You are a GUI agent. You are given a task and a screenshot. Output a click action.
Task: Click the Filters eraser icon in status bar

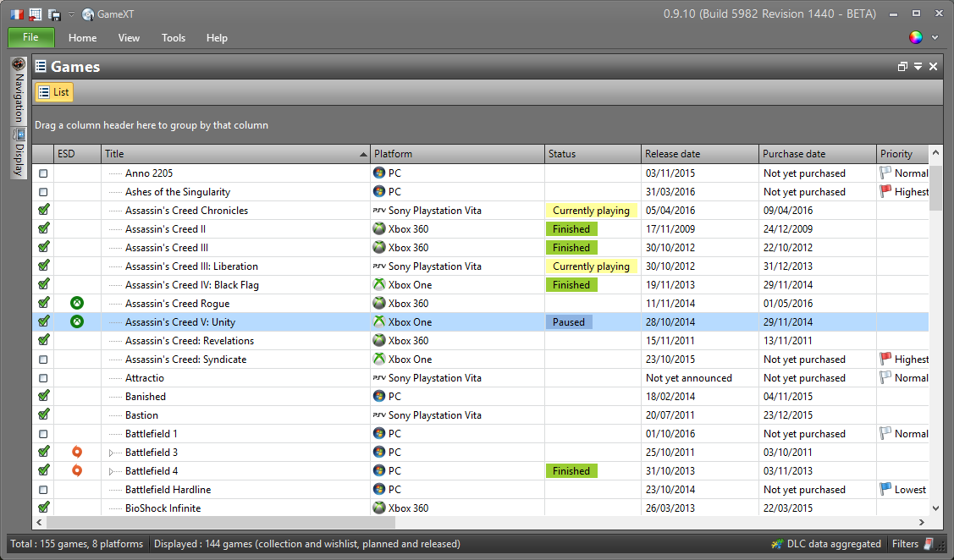point(929,544)
